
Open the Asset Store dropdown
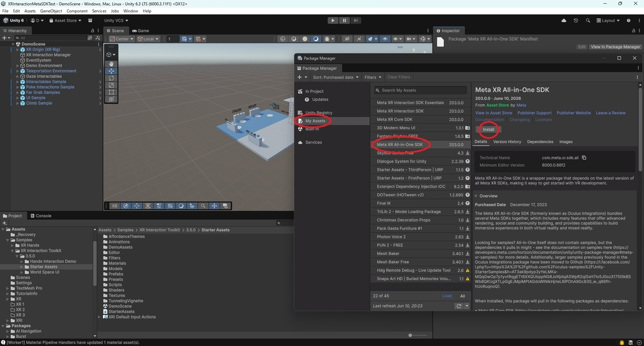[65, 20]
